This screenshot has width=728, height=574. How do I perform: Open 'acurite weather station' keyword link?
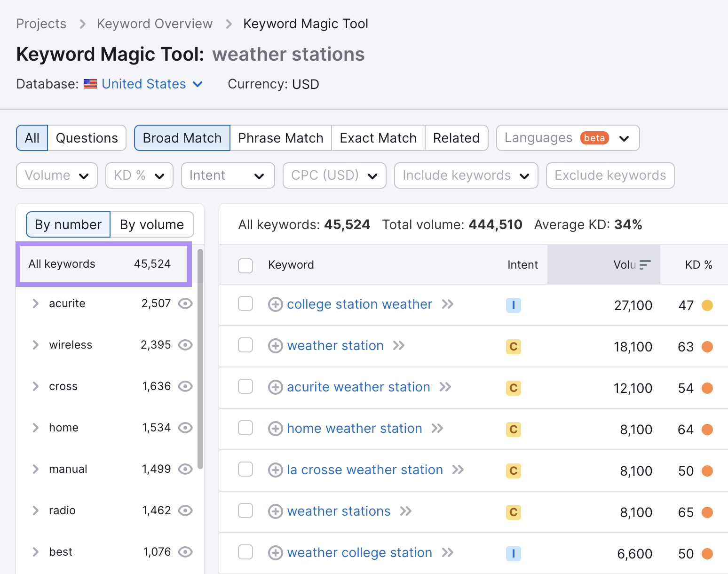[358, 387]
